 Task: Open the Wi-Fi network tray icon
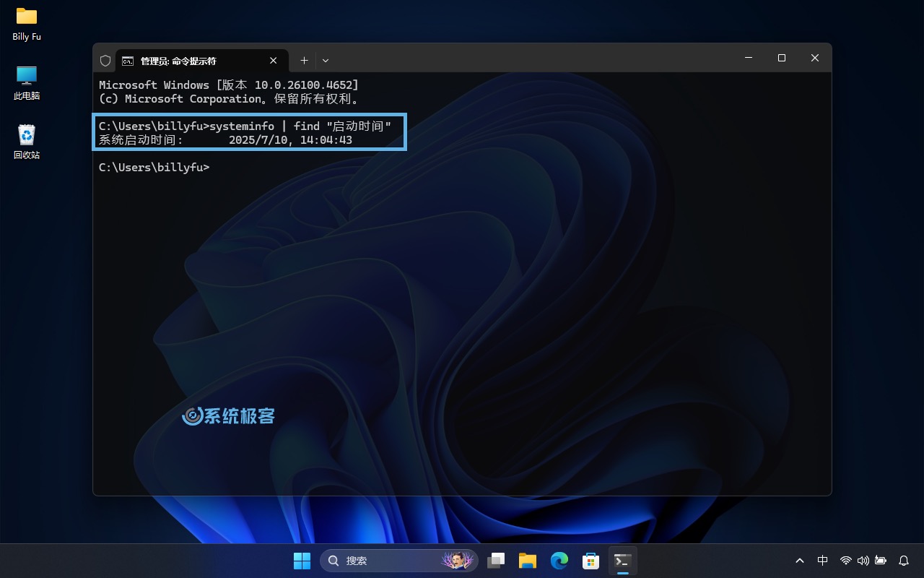[x=846, y=561]
